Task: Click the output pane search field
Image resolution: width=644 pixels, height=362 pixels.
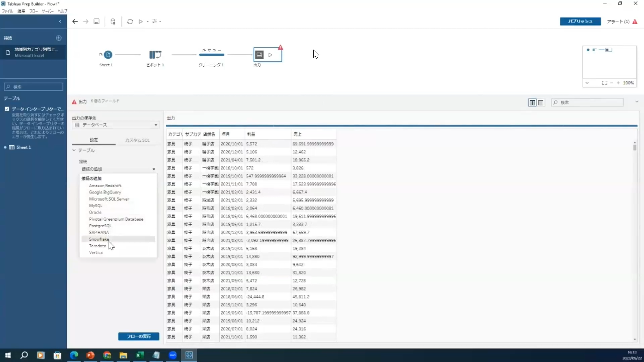Action: click(588, 103)
